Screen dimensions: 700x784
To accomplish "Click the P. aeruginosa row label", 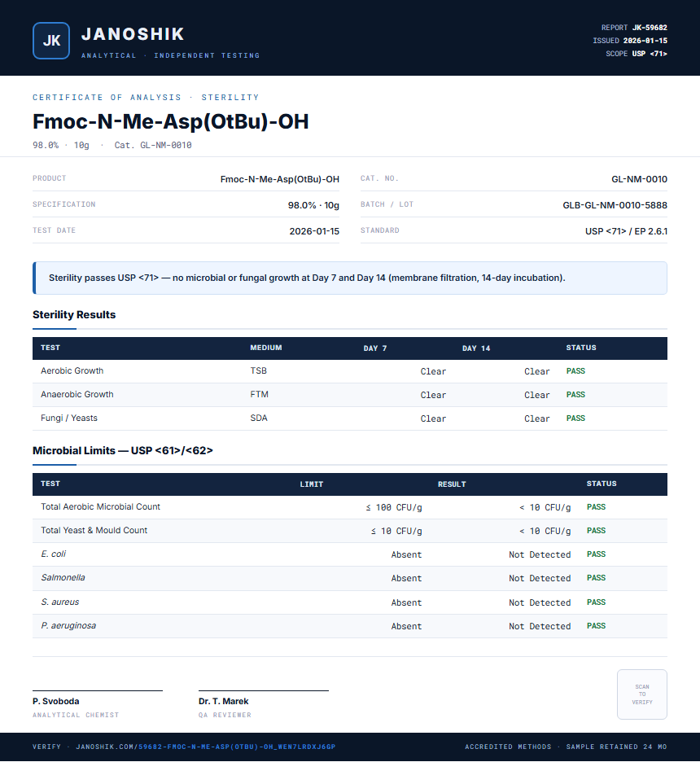I will pos(68,625).
